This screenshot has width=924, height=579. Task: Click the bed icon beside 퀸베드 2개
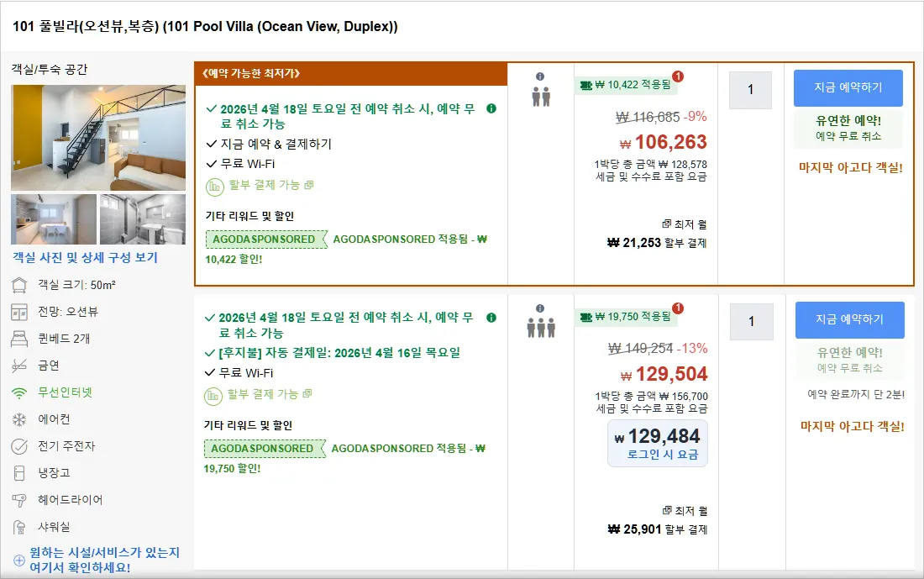[x=19, y=339]
